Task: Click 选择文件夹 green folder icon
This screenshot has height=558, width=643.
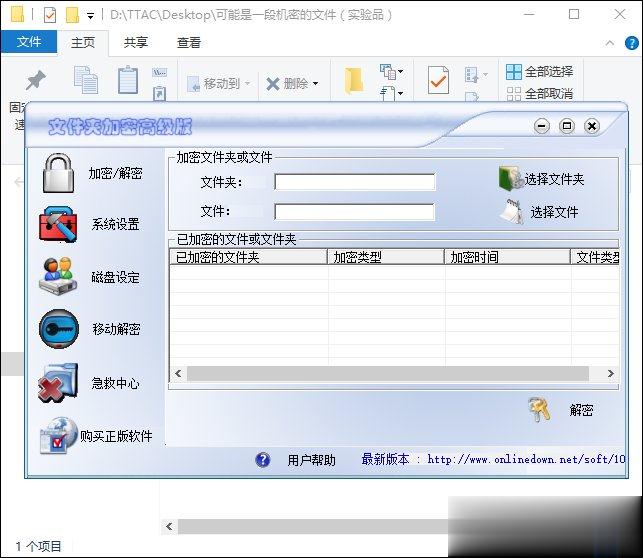Action: pos(510,179)
